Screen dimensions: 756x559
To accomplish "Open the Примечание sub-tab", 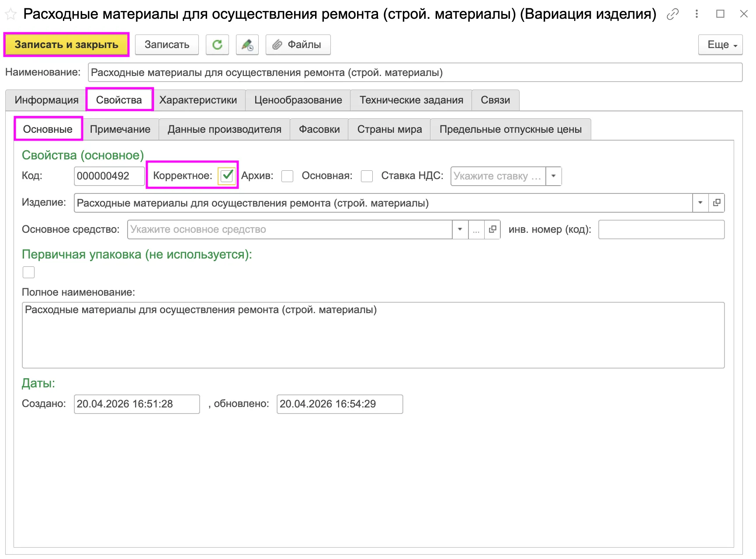I will click(120, 129).
